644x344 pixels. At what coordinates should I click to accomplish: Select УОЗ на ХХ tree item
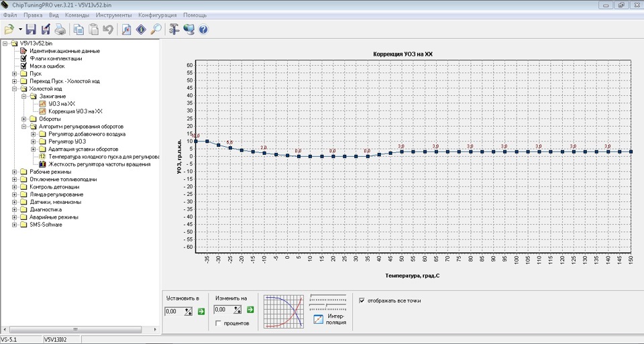click(x=62, y=104)
